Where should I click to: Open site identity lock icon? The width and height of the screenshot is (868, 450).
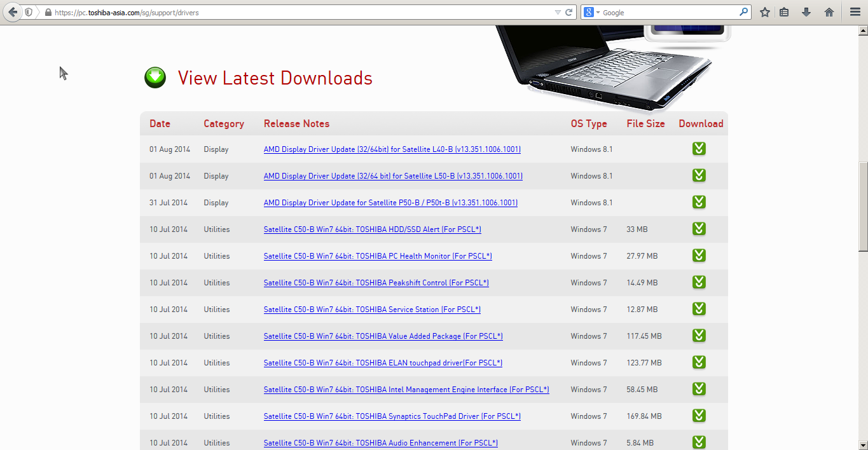48,13
